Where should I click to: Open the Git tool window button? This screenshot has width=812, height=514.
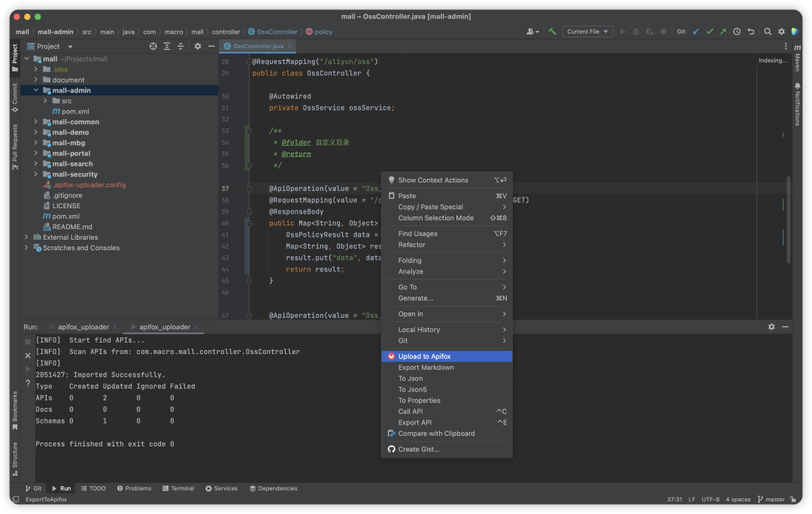pyautogui.click(x=34, y=488)
